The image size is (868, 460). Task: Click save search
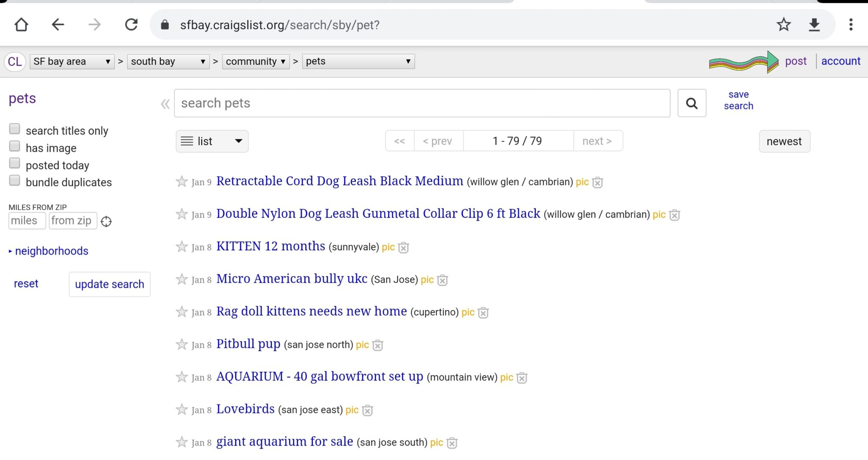[x=738, y=100]
